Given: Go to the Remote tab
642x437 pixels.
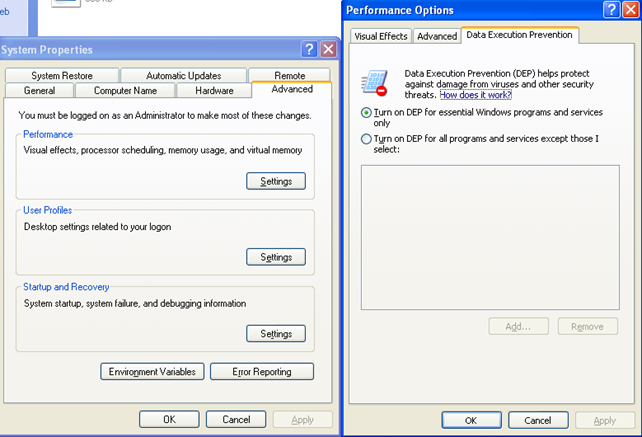Looking at the screenshot, I should [x=289, y=75].
